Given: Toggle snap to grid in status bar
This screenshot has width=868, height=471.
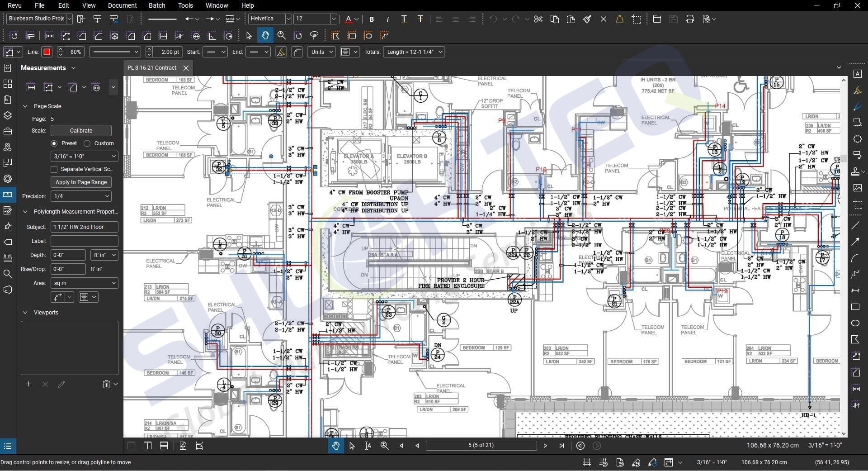Looking at the screenshot, I should 603,462.
